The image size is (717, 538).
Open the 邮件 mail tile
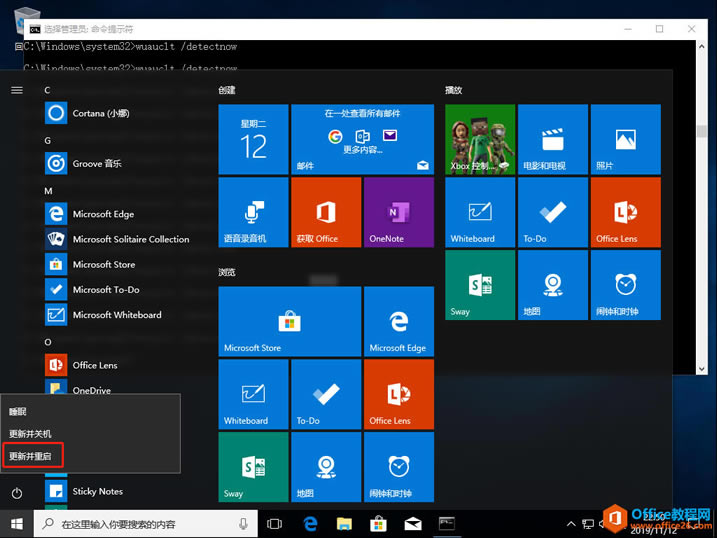(x=362, y=139)
